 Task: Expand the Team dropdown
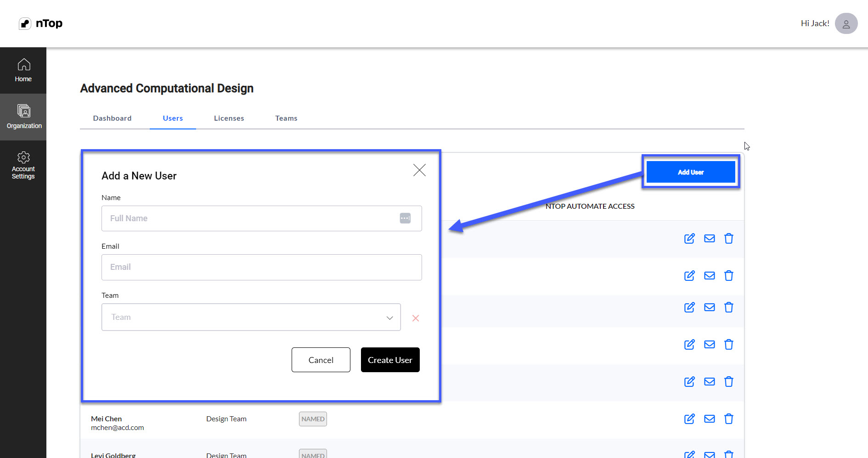pos(251,317)
